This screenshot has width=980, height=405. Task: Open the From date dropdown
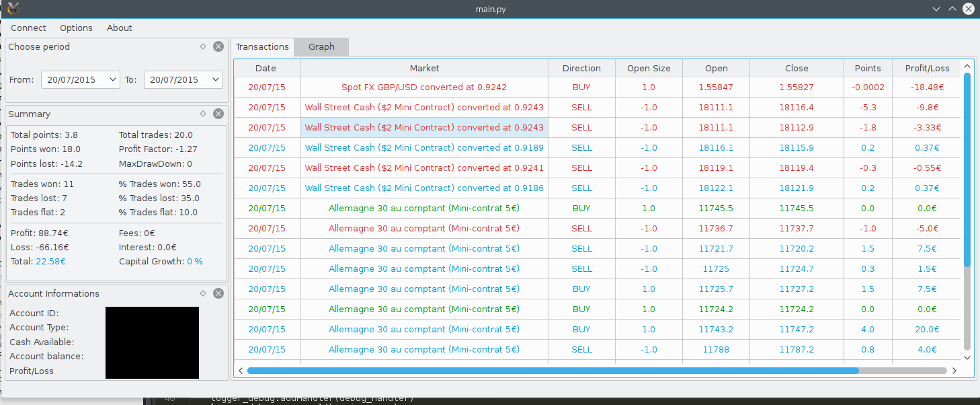coord(112,79)
